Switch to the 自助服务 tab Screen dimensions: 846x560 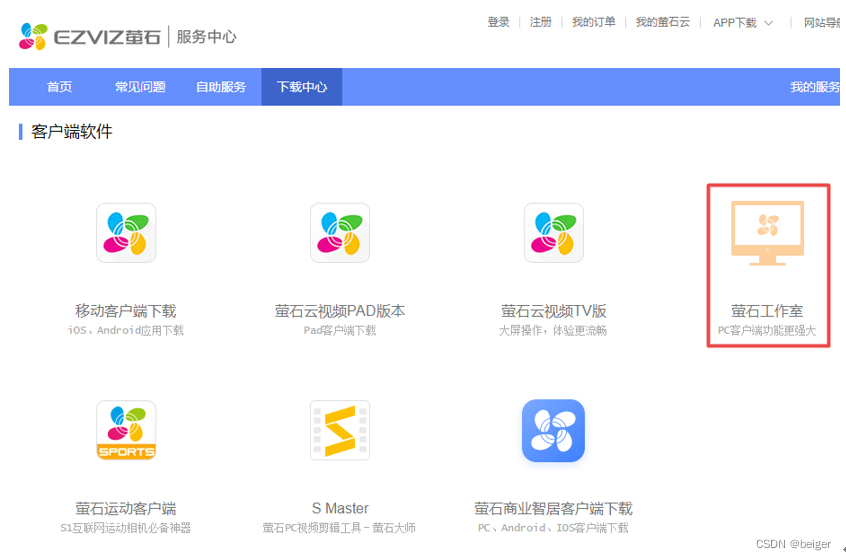221,87
